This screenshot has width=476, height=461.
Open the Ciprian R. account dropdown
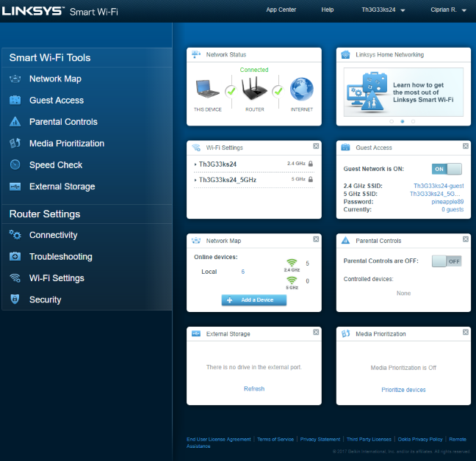pos(448,10)
